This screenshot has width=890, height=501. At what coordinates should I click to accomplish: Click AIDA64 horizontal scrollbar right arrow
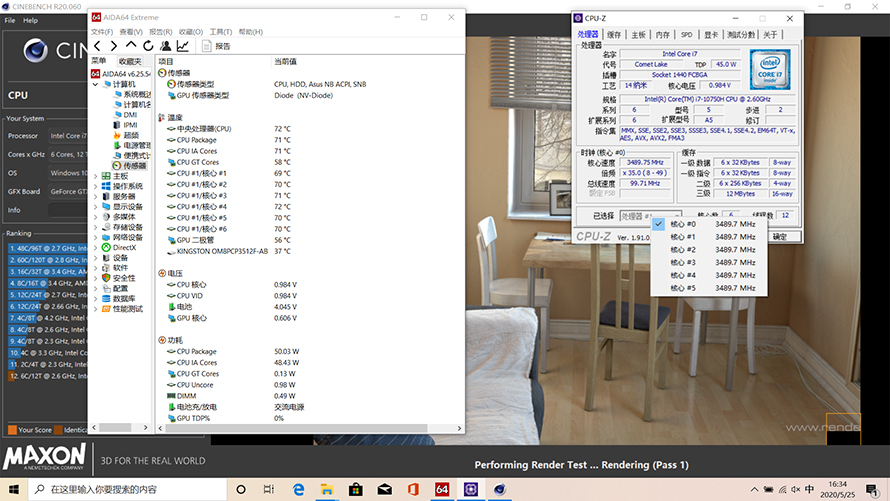pos(459,428)
